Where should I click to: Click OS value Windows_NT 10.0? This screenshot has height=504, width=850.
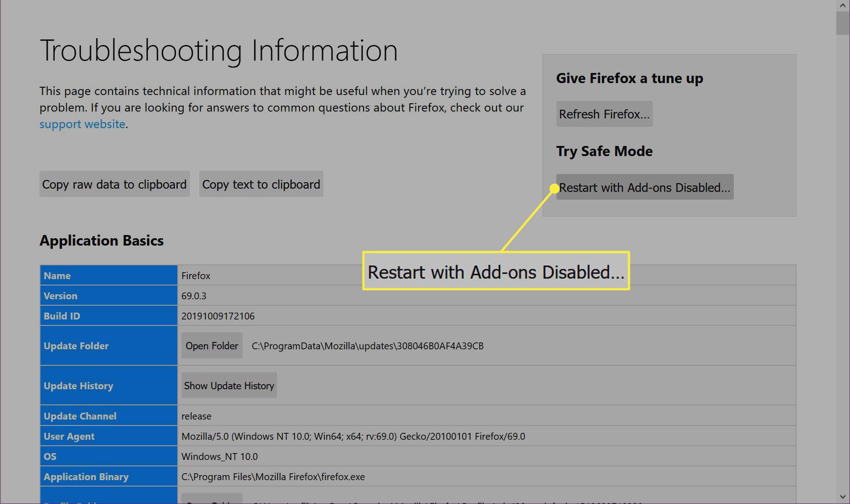point(220,456)
